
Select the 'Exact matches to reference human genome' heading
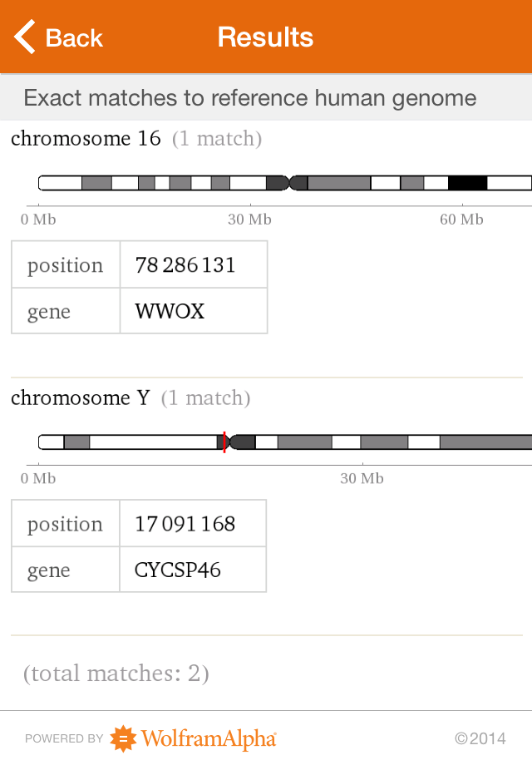click(249, 97)
